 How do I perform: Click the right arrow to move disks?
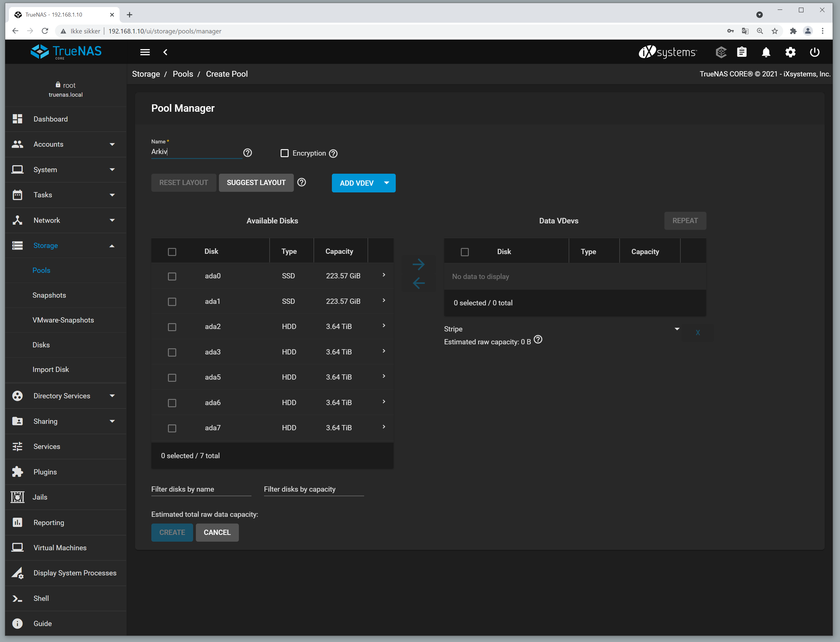tap(419, 264)
